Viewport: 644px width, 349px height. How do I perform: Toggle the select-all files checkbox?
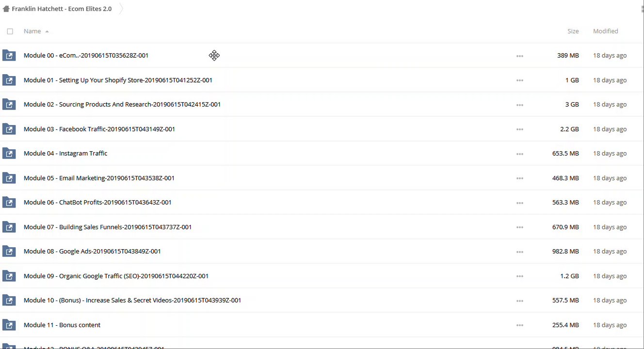[10, 32]
